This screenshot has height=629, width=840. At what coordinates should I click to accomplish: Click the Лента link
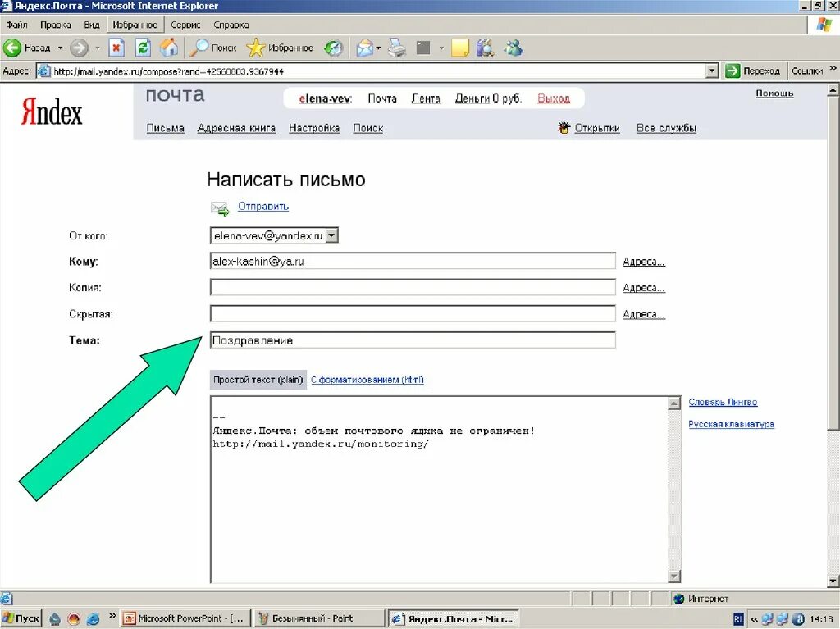pyautogui.click(x=426, y=98)
